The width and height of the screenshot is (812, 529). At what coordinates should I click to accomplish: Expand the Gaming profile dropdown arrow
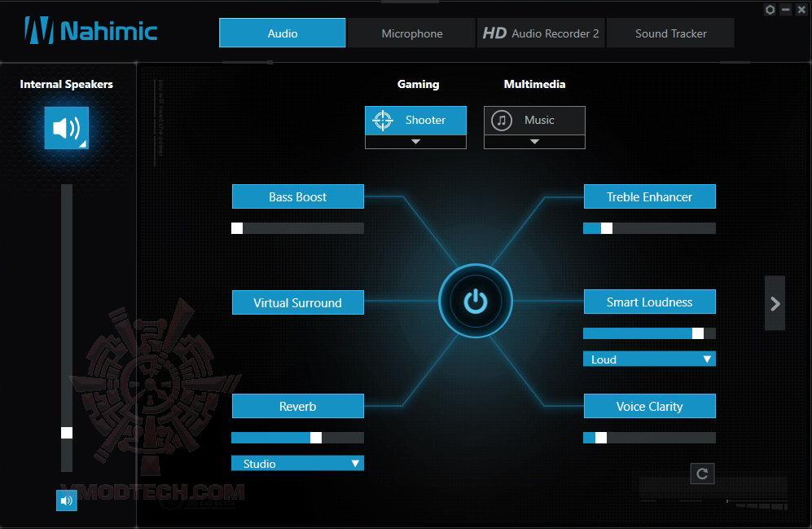coord(415,142)
